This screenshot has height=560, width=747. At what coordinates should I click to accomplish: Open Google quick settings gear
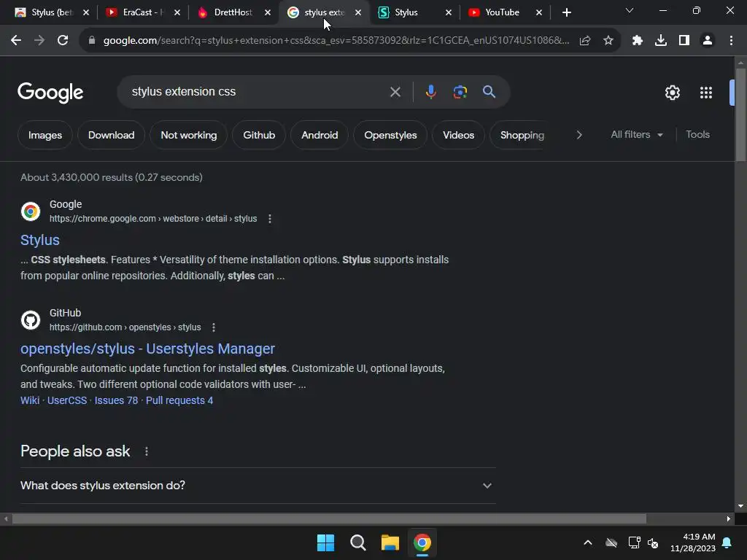[x=672, y=93]
